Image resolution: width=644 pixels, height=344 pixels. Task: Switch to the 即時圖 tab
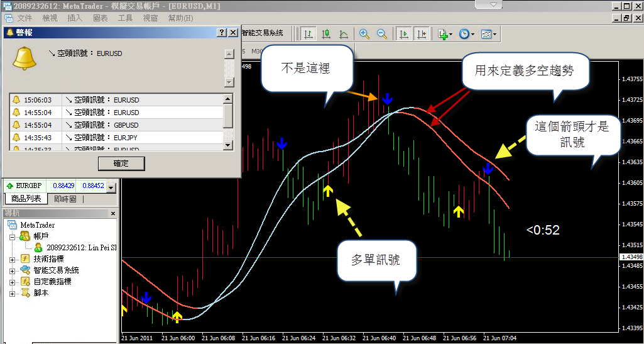click(x=65, y=199)
